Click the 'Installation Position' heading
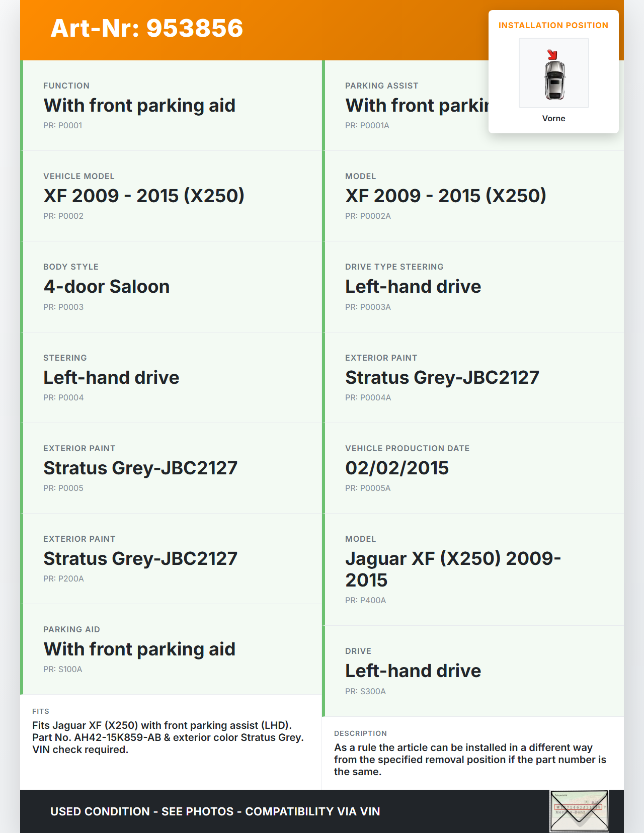Viewport: 644px width, 833px height. pyautogui.click(x=553, y=25)
